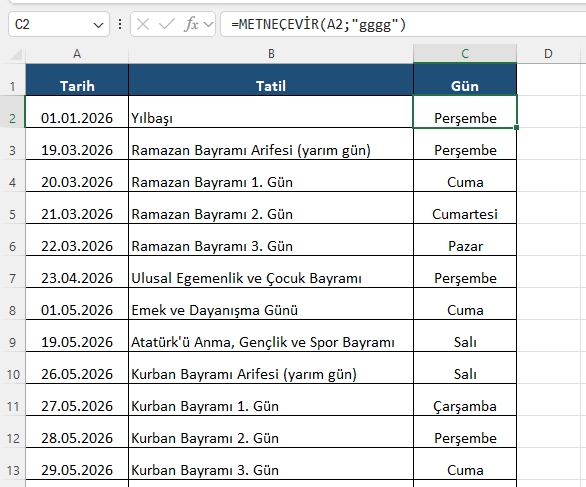Select row 5 header
This screenshot has height=487, width=586.
point(13,208)
